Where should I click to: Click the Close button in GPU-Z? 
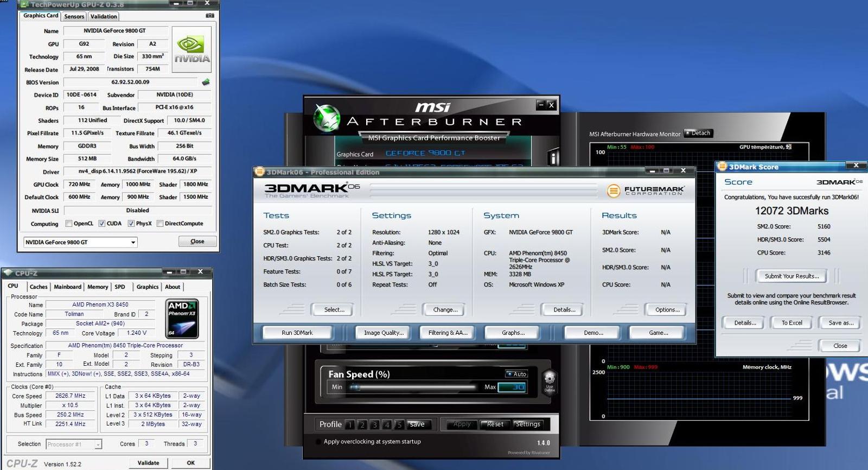197,242
